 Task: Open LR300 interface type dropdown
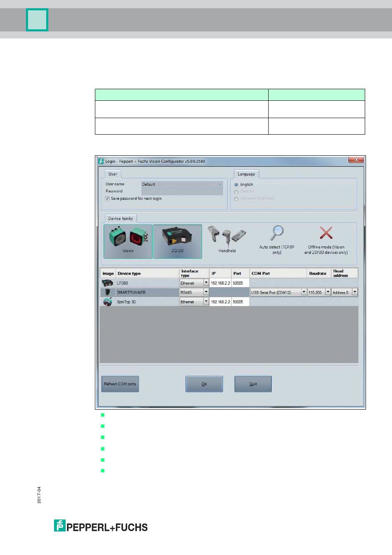click(206, 283)
